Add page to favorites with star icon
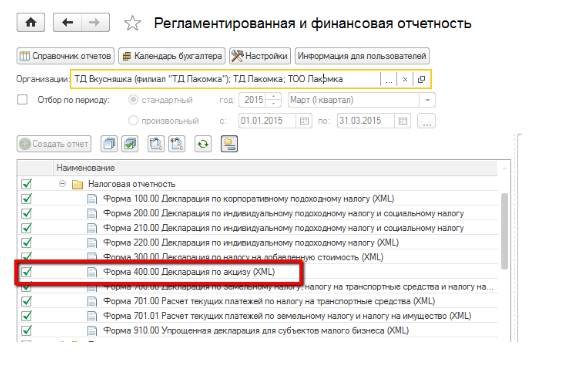Image resolution: width=567 pixels, height=367 pixels. [x=132, y=23]
